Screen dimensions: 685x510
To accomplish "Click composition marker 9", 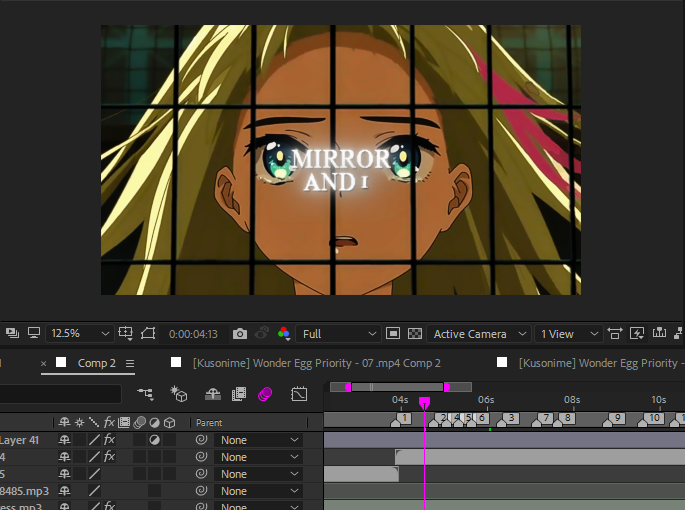I will point(614,419).
